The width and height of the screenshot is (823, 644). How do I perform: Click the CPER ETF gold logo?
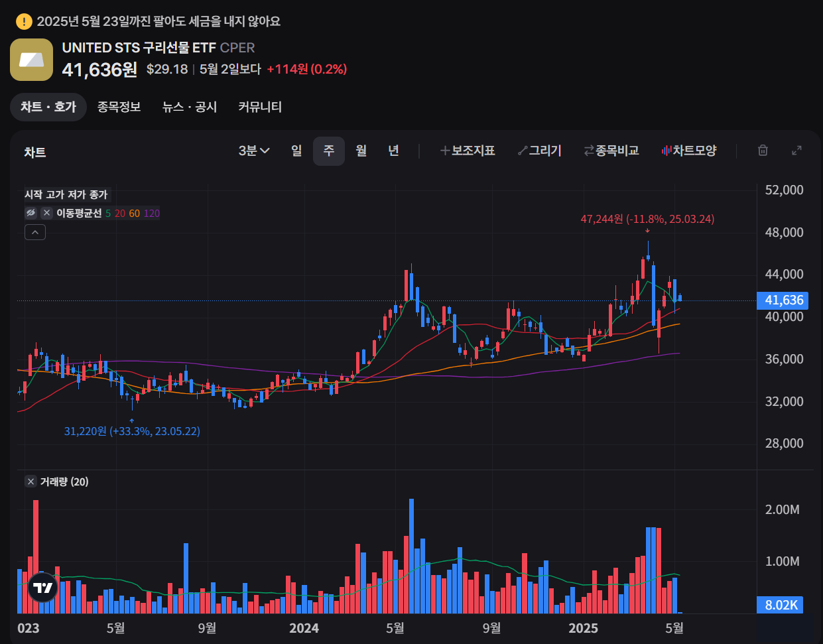pyautogui.click(x=31, y=60)
